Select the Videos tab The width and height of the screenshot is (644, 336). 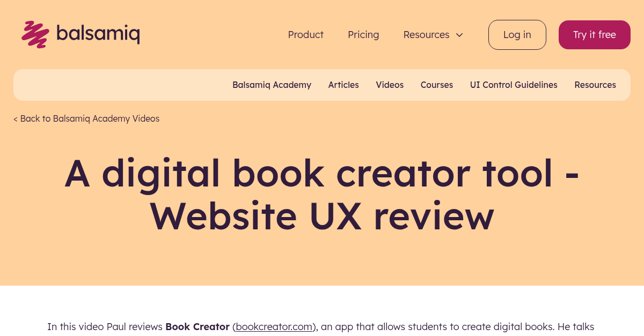390,85
